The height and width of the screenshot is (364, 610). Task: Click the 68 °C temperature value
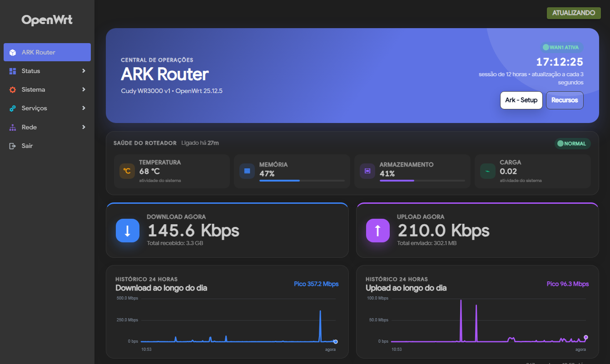pyautogui.click(x=149, y=172)
